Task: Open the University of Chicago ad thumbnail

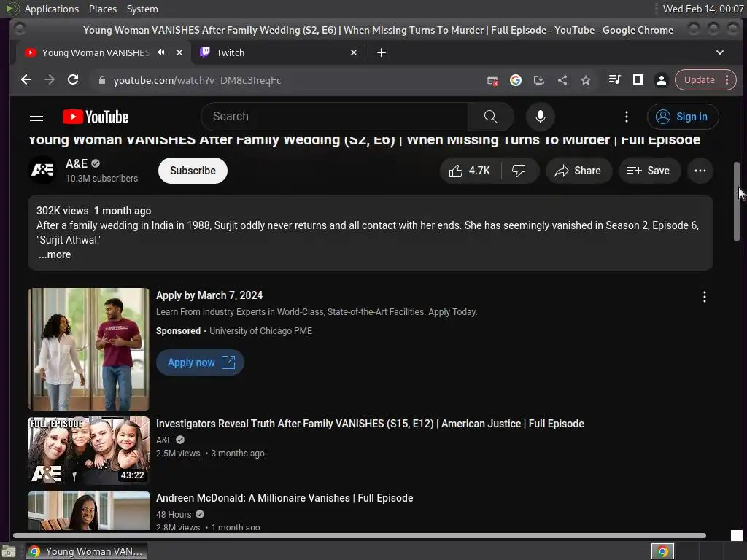Action: click(88, 349)
